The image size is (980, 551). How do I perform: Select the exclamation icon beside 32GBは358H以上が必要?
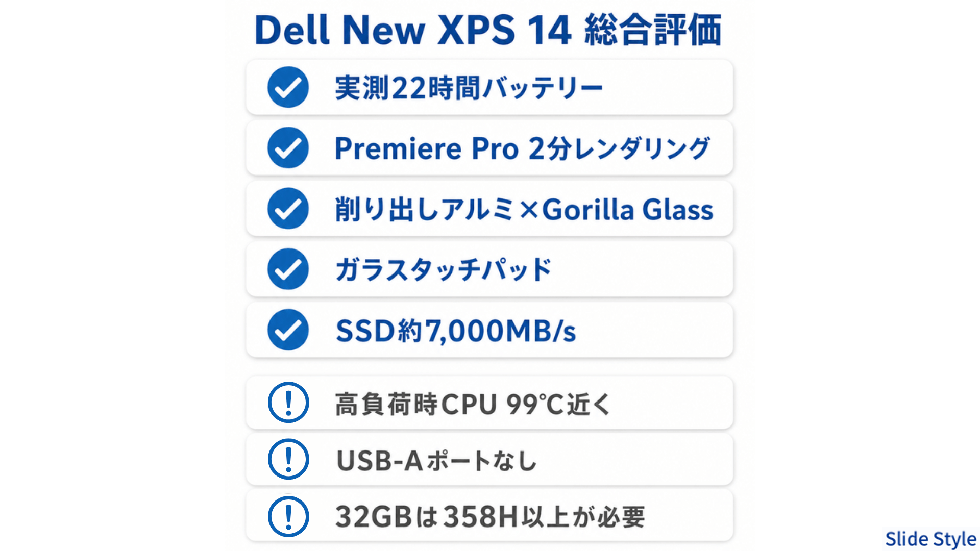[288, 516]
